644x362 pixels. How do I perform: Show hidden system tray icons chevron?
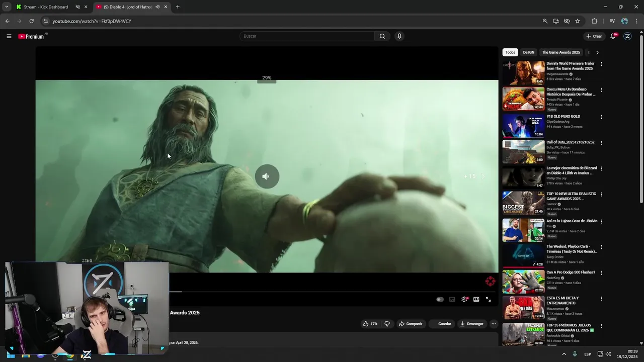point(563,354)
